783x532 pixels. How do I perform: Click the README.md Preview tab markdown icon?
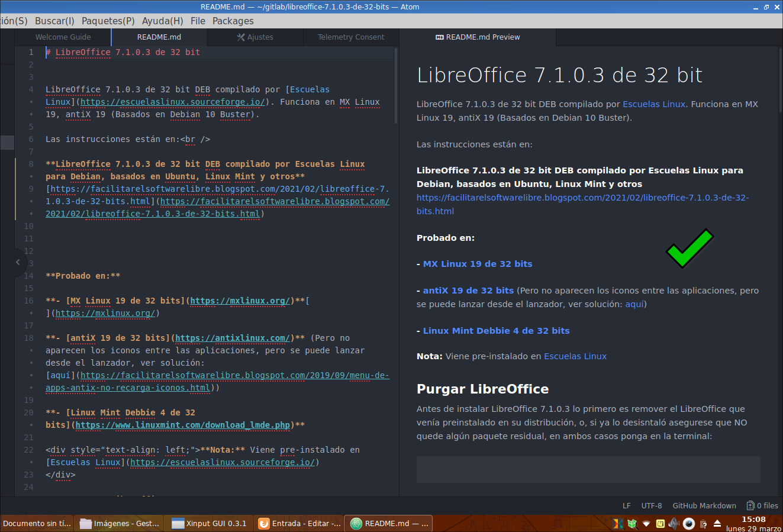[x=440, y=37]
